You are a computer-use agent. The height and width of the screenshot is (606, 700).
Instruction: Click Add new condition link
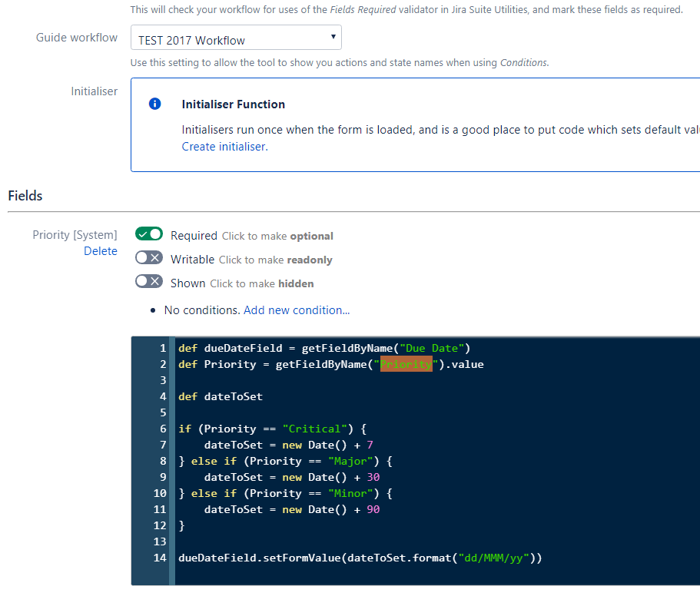point(297,310)
